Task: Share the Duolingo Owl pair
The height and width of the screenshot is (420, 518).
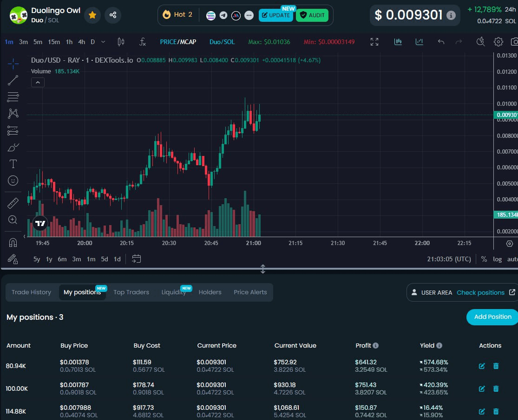Action: [x=112, y=15]
